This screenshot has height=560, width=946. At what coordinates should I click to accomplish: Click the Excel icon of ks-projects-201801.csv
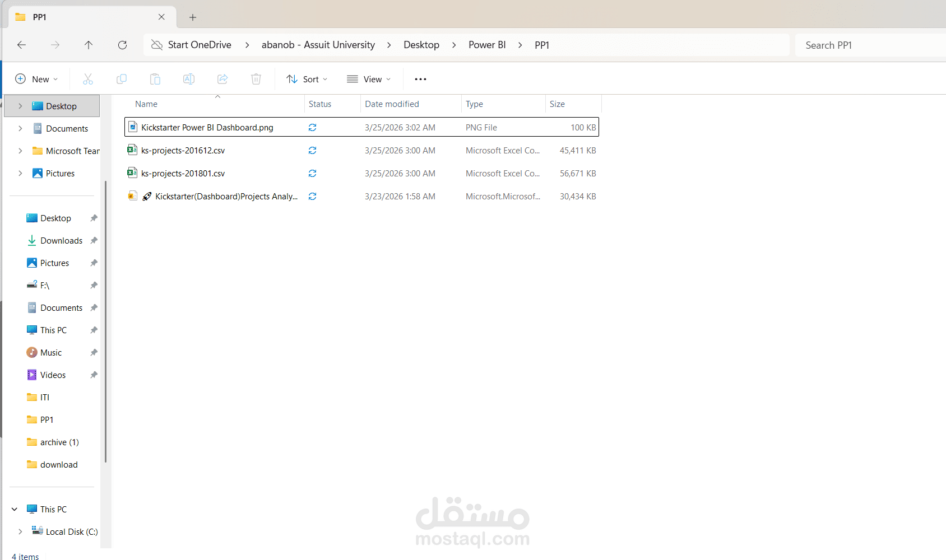click(x=132, y=172)
